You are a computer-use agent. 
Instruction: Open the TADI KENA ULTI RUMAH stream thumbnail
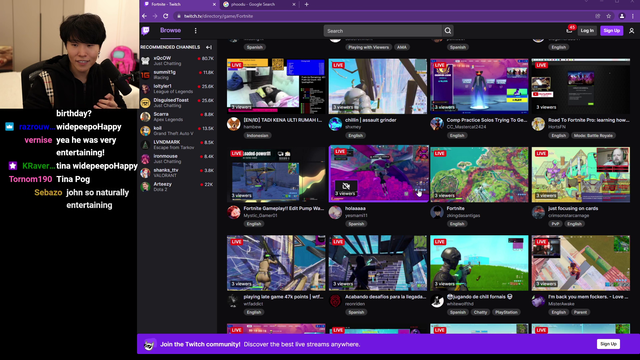tap(276, 86)
